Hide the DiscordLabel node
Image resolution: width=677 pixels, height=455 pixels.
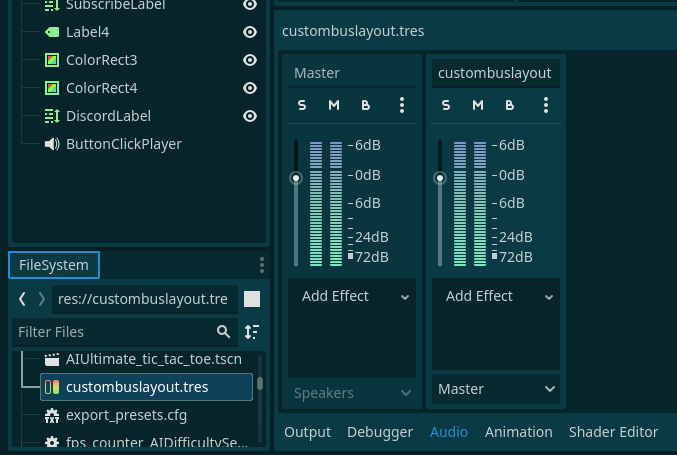[x=250, y=116]
